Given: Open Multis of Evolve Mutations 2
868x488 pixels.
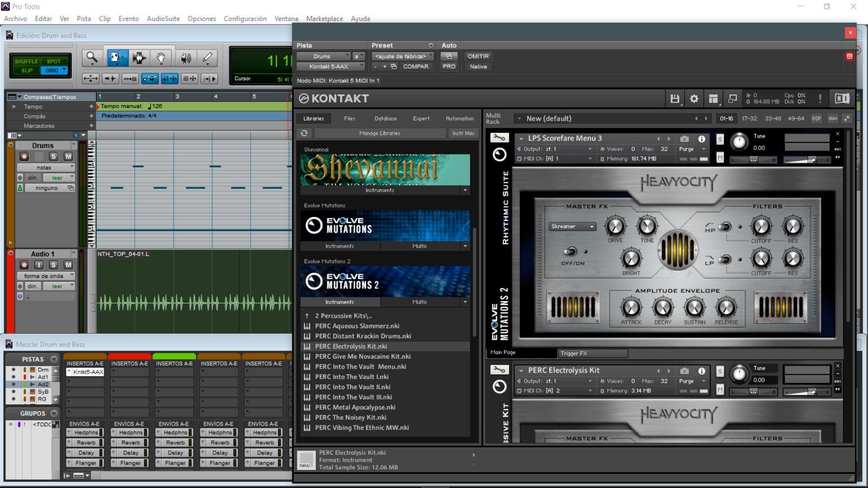Looking at the screenshot, I should [419, 302].
